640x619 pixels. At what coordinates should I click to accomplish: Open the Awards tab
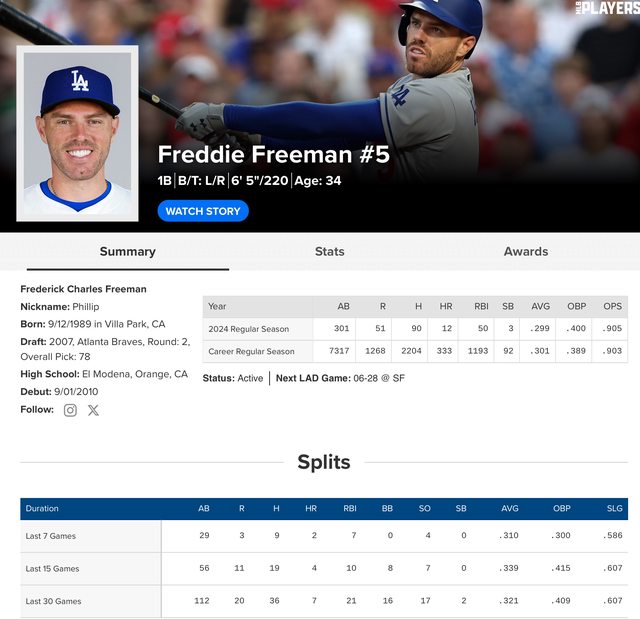coord(526,252)
